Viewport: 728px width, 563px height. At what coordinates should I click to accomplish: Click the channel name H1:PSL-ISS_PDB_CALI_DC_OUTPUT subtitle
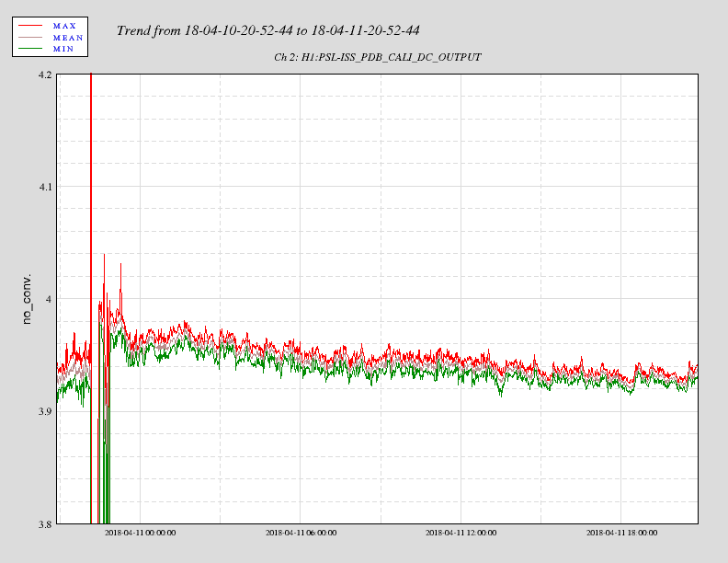[x=377, y=57]
